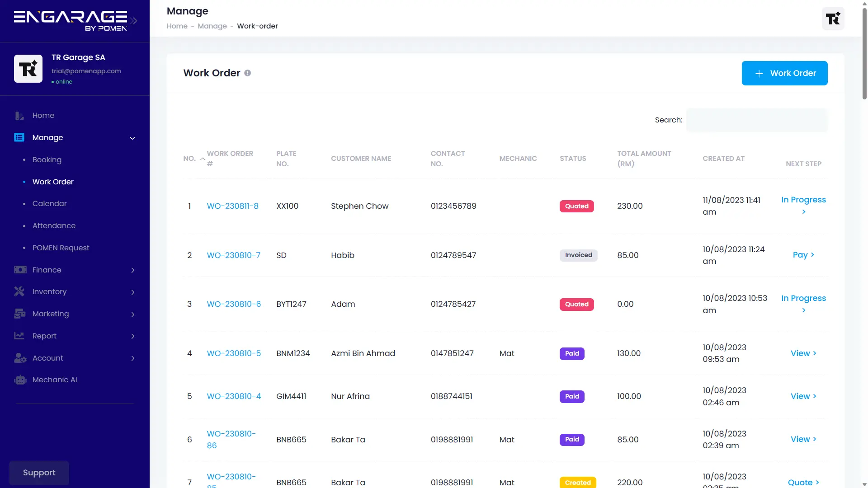Click the Quoted badge for Adam

577,304
